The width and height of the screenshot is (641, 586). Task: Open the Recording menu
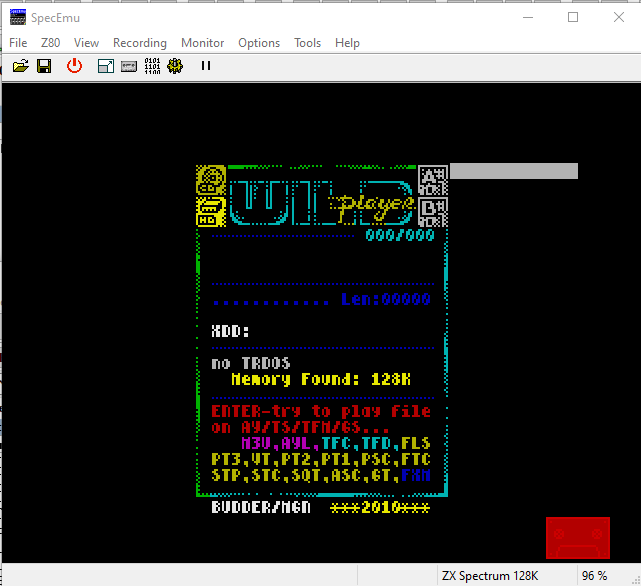pyautogui.click(x=140, y=43)
